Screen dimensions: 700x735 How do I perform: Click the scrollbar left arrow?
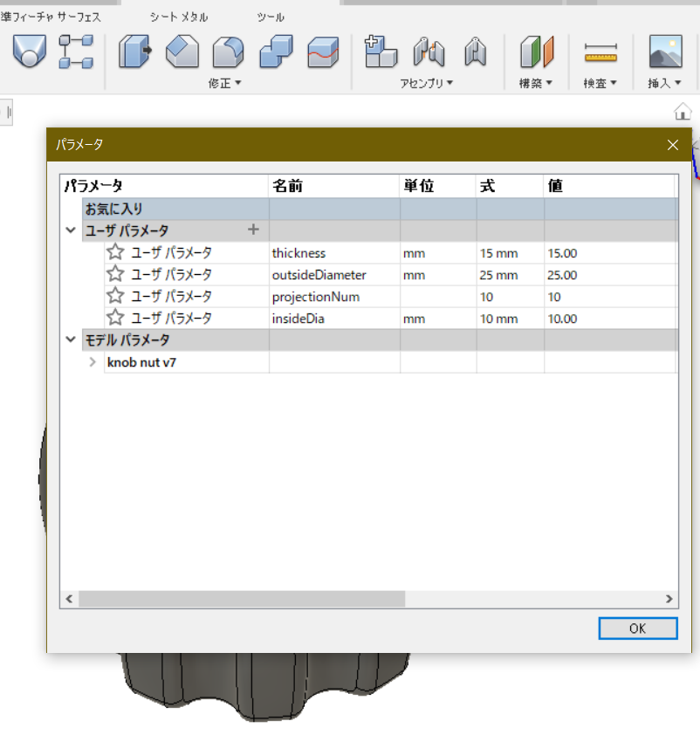click(69, 599)
